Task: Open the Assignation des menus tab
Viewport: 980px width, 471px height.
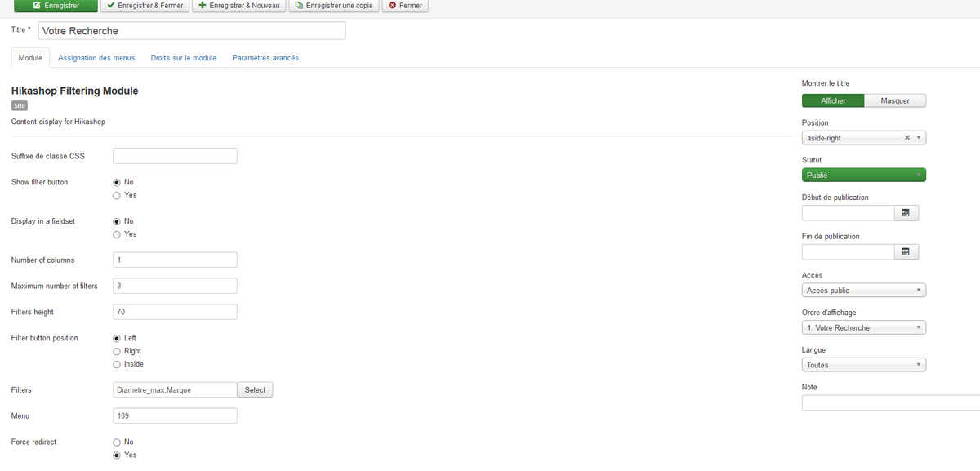Action: (96, 58)
